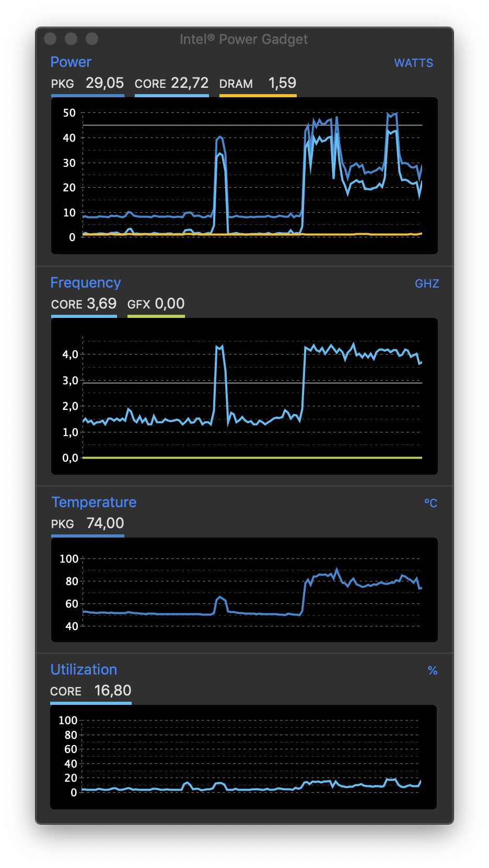489x868 pixels.
Task: Click the PKG temperature value 74,00
Action: 106,523
